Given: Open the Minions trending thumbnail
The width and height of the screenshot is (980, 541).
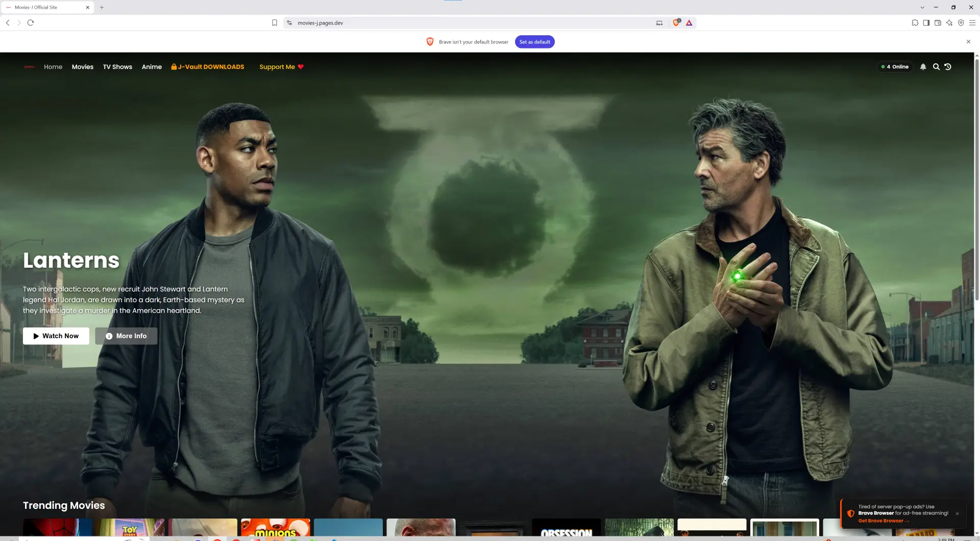Looking at the screenshot, I should (276, 528).
